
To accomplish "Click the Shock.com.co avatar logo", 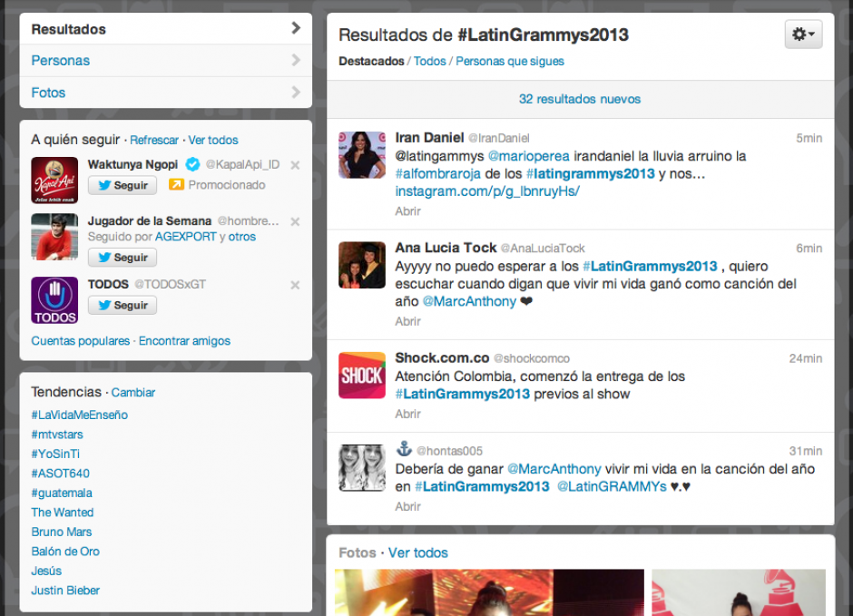I will tap(361, 374).
